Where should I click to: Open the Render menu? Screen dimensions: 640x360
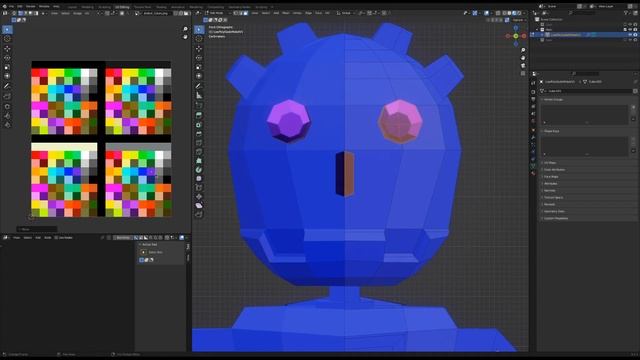point(31,7)
